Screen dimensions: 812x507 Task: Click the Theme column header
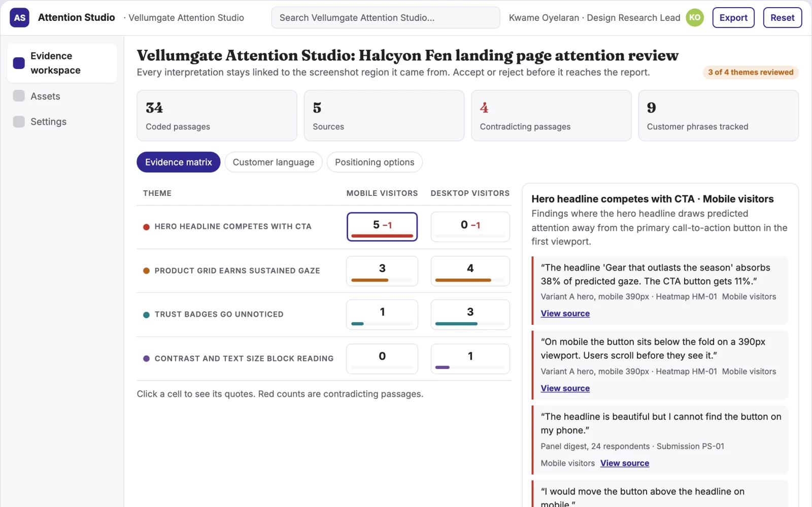click(x=157, y=193)
